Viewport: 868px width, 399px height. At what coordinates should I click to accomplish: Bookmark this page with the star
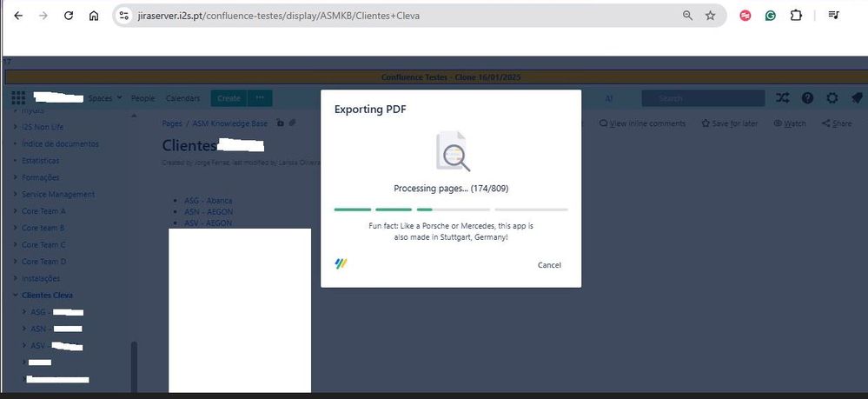(710, 16)
